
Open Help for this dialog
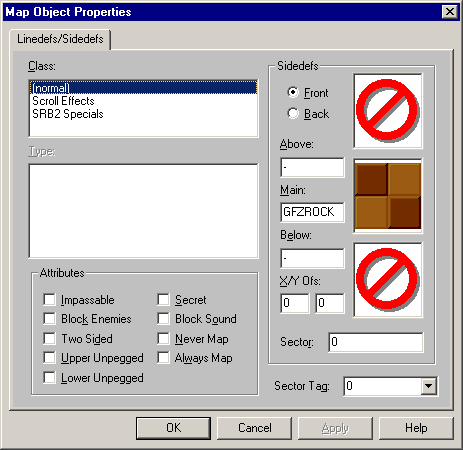point(416,428)
